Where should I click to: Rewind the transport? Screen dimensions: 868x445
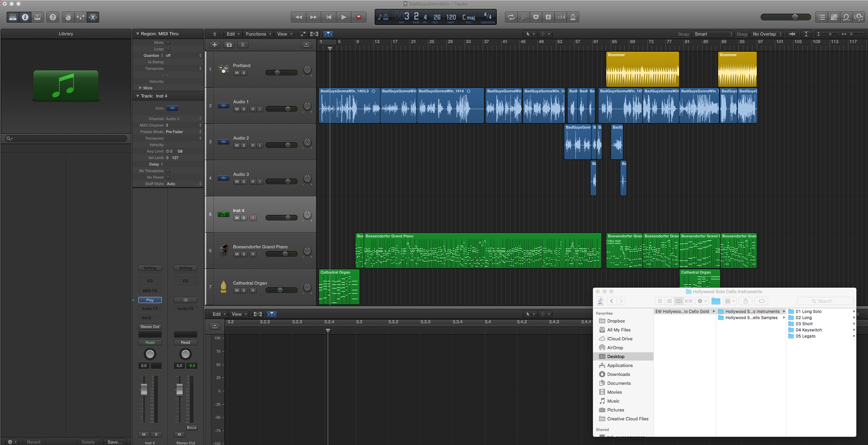pyautogui.click(x=298, y=17)
